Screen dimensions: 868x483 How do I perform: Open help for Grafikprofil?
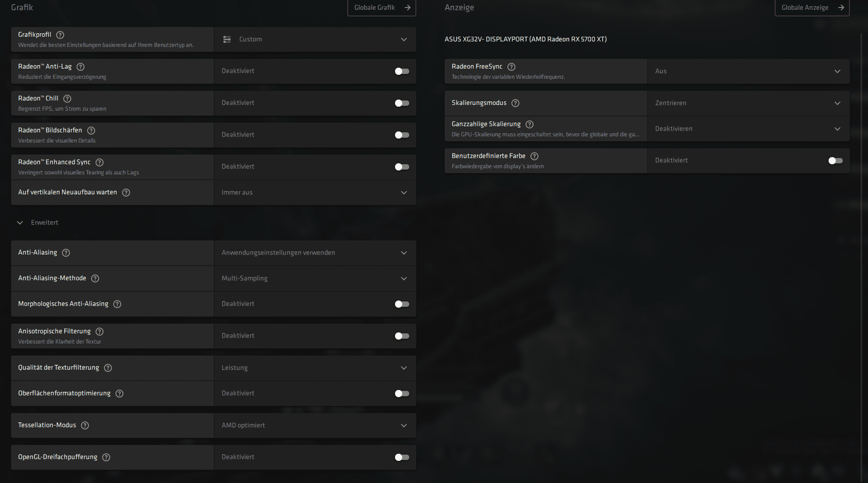point(61,35)
